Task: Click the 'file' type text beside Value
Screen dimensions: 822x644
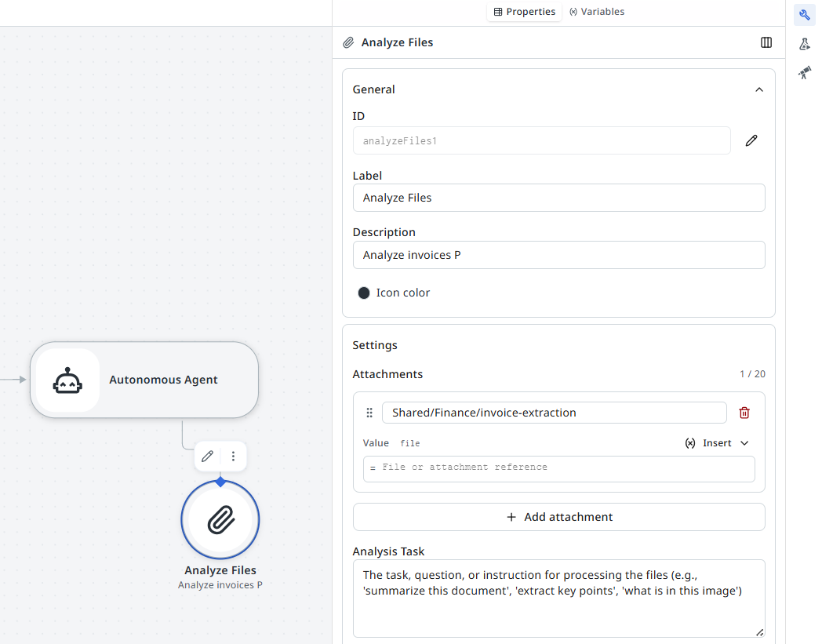Action: (x=410, y=443)
